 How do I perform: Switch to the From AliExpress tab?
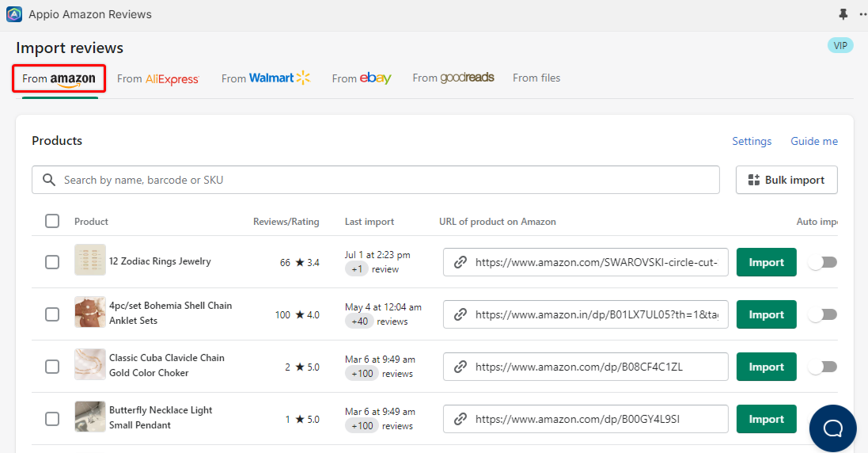(157, 78)
